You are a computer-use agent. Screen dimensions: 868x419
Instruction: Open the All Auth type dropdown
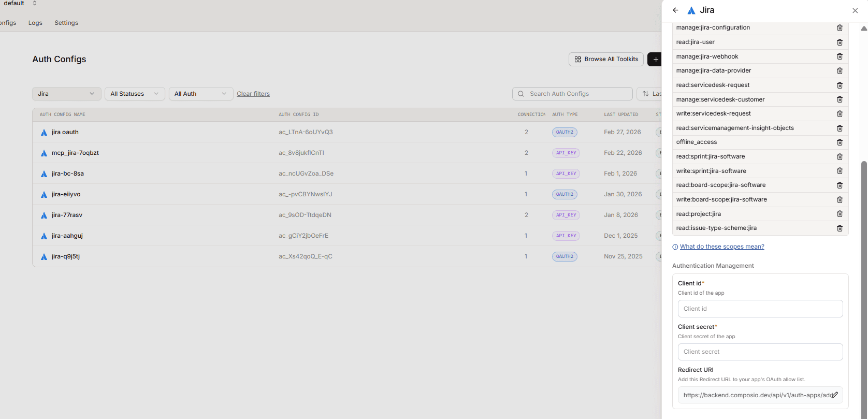click(x=201, y=94)
